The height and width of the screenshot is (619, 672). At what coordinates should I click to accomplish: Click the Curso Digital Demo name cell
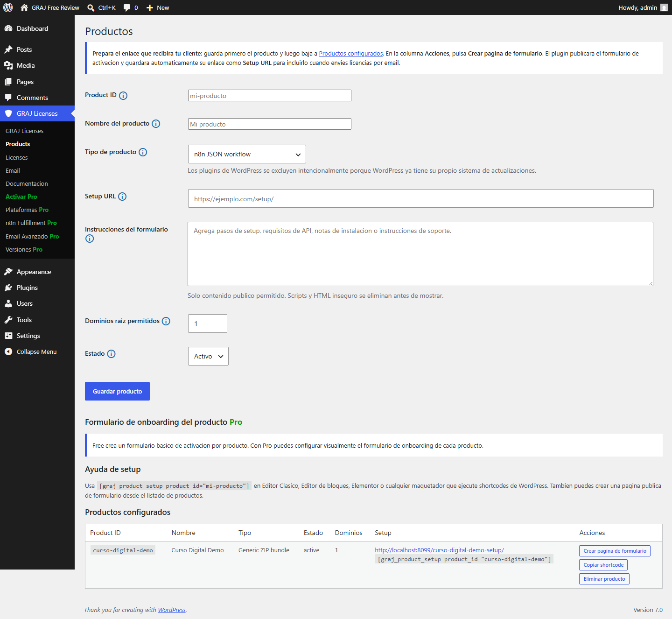click(197, 550)
